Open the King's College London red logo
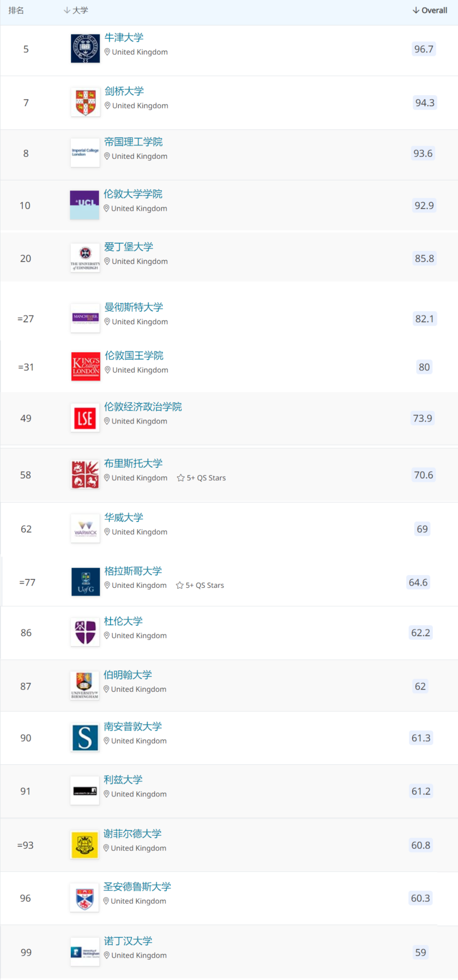This screenshot has width=458, height=980. pos(86,367)
